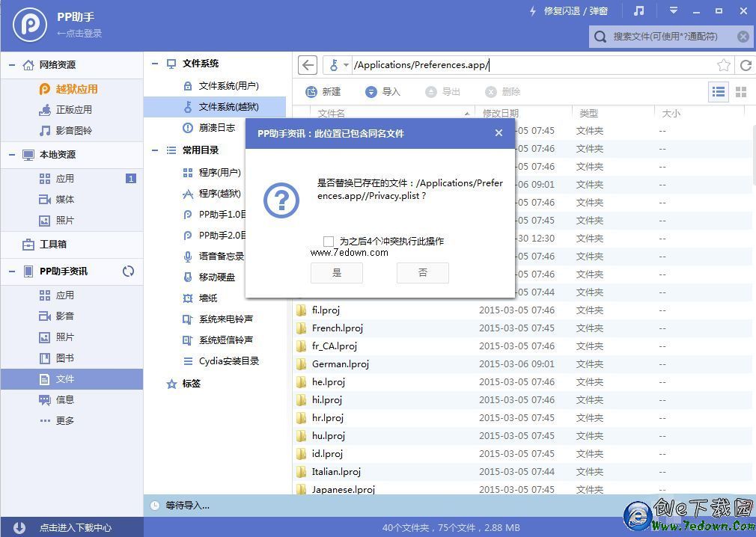Viewport: 756px width, 537px height.
Task: Click the refresh icon beside the address bar
Action: click(745, 65)
